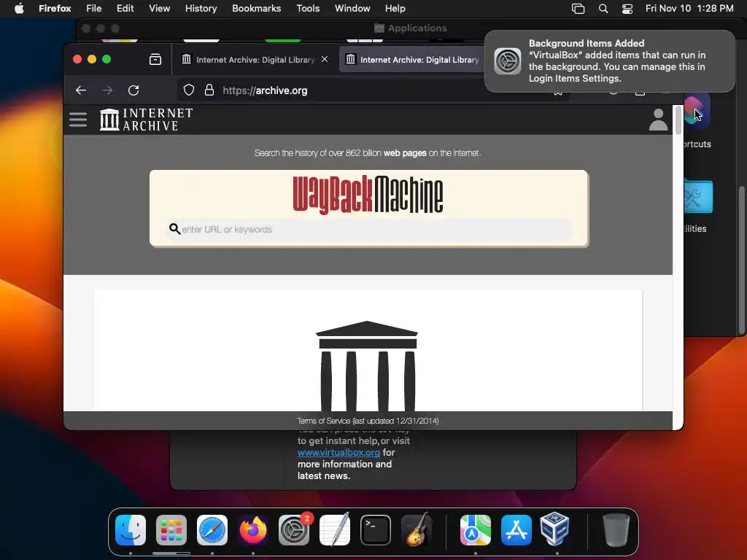Open Launchpad from the Dock

171,530
